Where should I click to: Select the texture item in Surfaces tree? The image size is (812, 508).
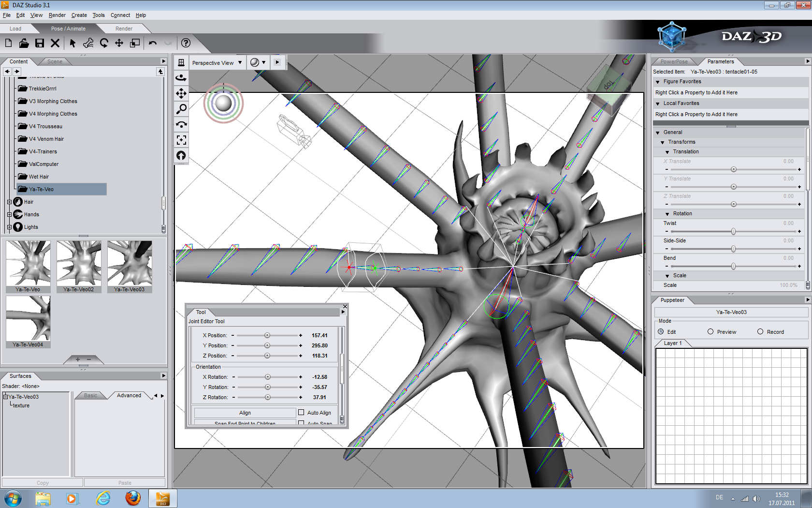pos(21,405)
